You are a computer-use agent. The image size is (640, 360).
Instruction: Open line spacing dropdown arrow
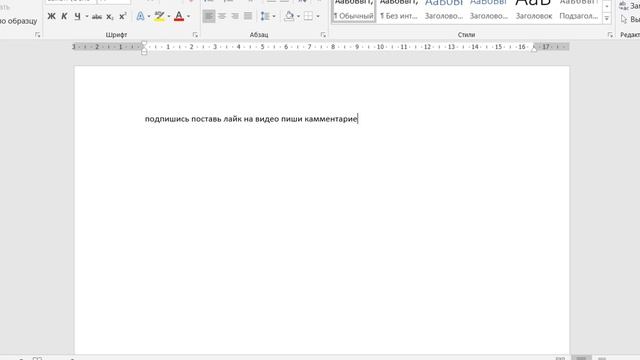point(273,16)
